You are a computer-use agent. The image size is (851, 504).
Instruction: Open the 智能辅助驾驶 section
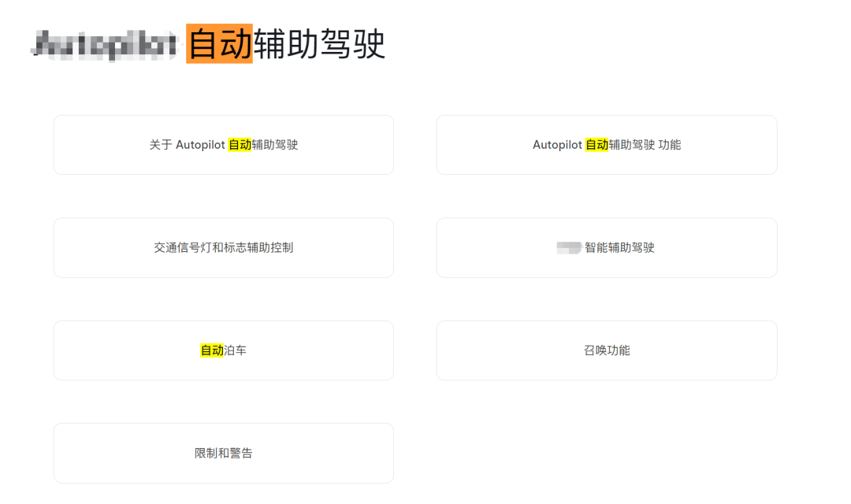(x=605, y=247)
